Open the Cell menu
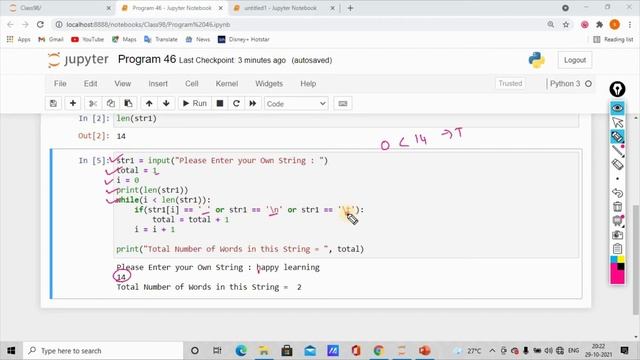The width and height of the screenshot is (640, 360). coord(191,84)
